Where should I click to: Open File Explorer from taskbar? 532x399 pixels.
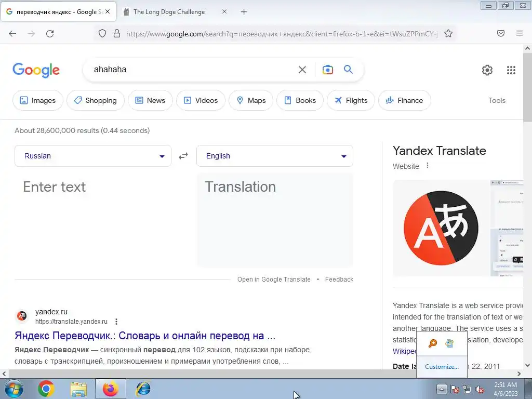pos(78,389)
